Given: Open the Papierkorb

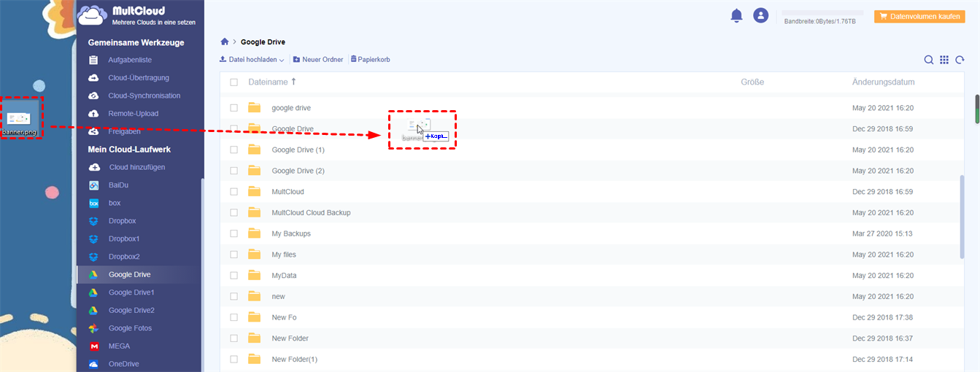Looking at the screenshot, I should click(370, 59).
